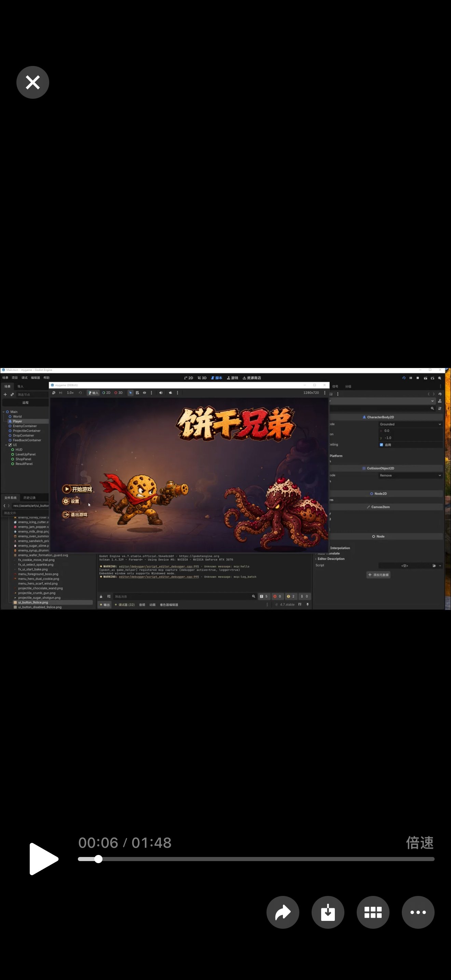
Task: Open the 倍速 playback speed option
Action: click(420, 842)
